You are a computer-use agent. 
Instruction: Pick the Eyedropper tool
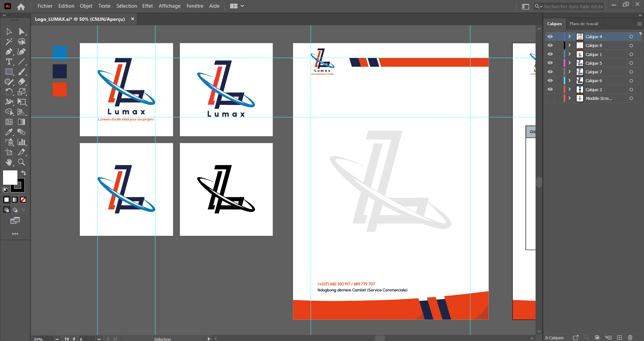tap(9, 132)
